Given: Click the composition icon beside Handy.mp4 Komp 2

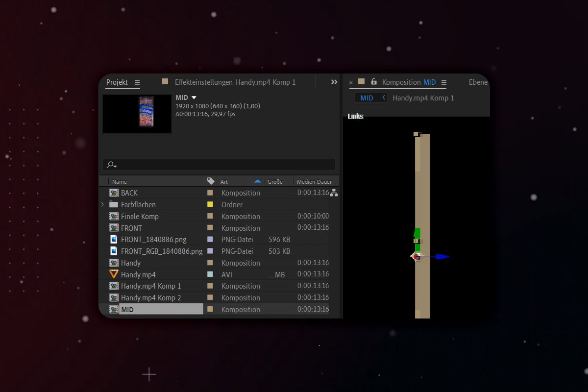Looking at the screenshot, I should [x=114, y=297].
